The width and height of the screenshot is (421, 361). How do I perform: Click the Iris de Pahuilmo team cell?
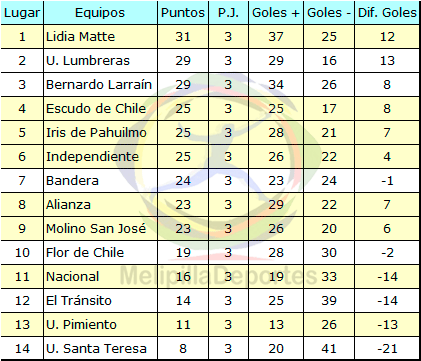[x=100, y=133]
